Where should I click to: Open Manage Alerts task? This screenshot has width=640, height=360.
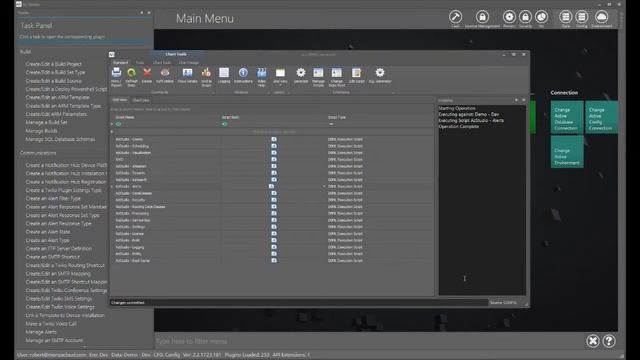tap(41, 332)
